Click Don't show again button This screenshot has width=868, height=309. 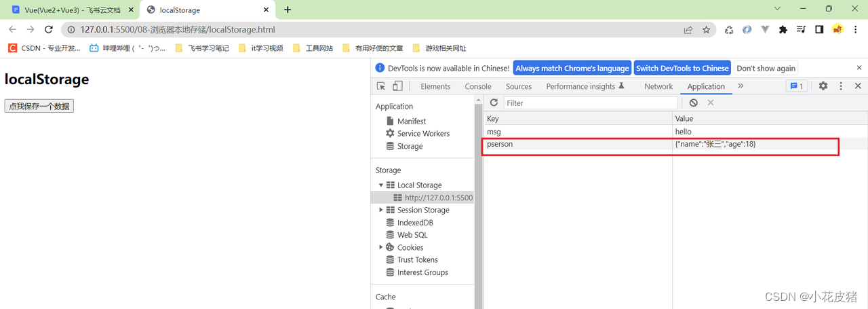(x=766, y=68)
